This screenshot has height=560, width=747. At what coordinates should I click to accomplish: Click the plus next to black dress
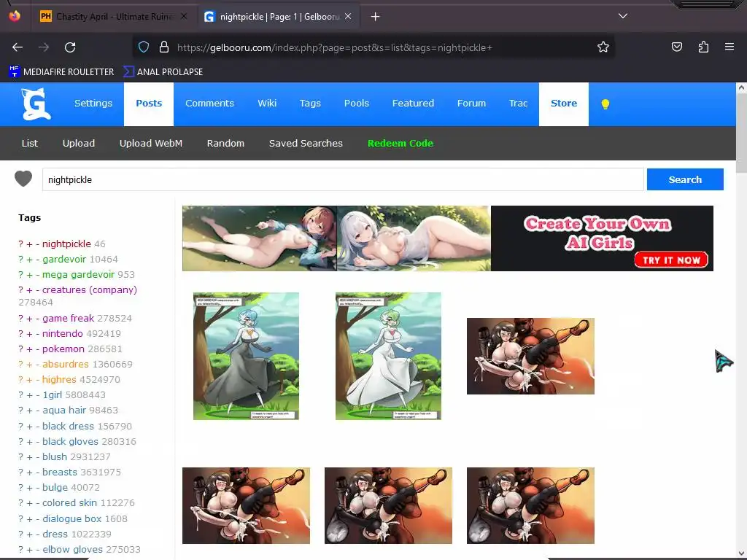coord(29,426)
